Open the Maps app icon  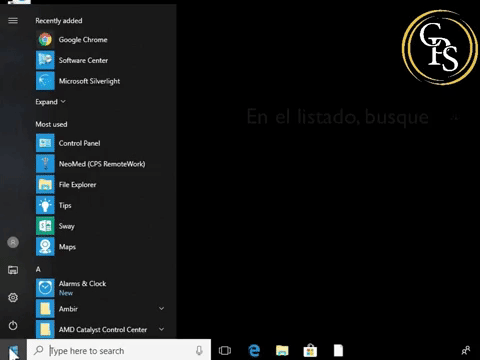[x=45, y=247]
